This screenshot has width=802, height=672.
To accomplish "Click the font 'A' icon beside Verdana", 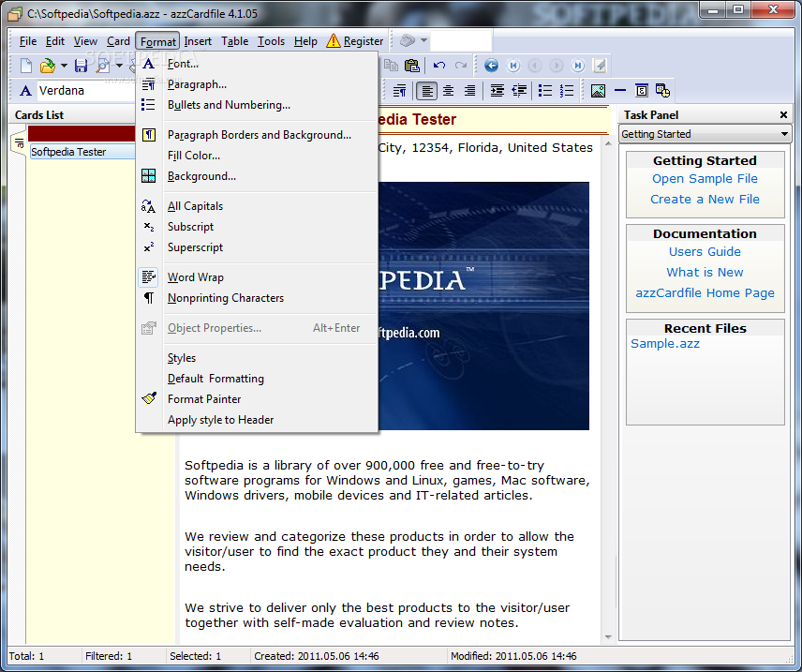I will click(x=25, y=91).
